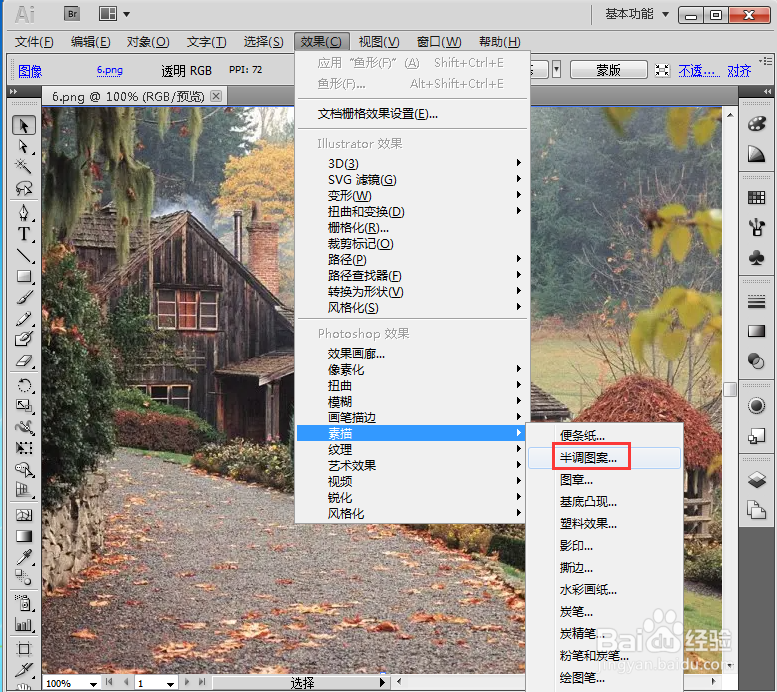Viewport: 777px width, 692px height.
Task: Open the 文件(F) menu
Action: point(34,42)
